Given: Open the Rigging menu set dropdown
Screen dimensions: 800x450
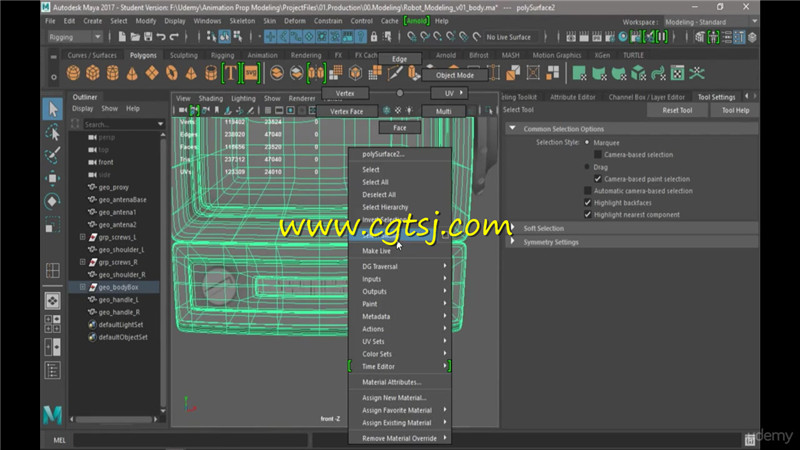Looking at the screenshot, I should click(75, 37).
